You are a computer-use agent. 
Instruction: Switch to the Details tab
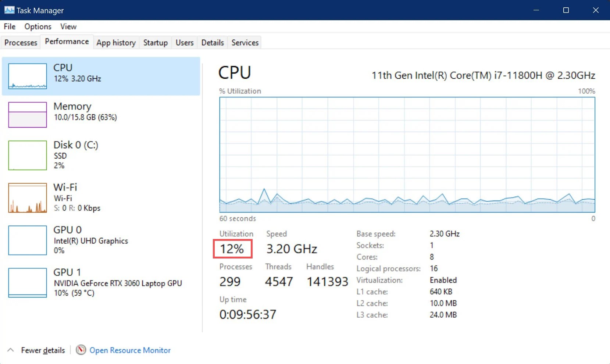tap(212, 42)
